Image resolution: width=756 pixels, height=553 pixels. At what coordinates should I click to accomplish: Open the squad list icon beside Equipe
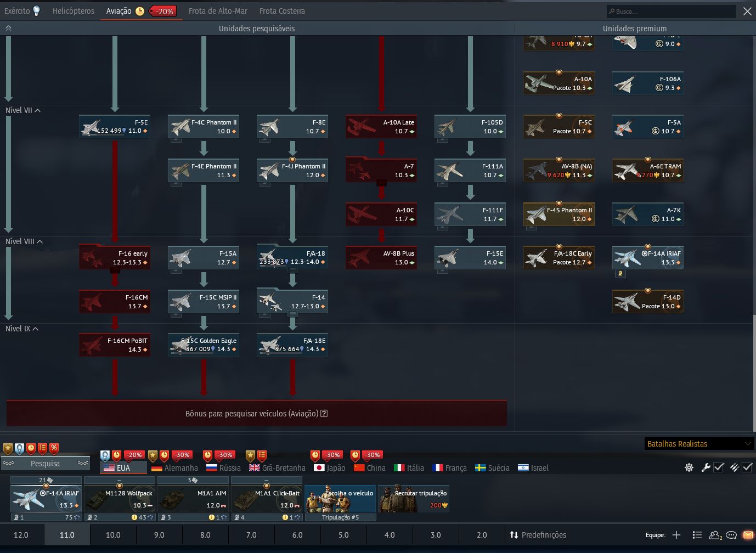[x=697, y=535]
